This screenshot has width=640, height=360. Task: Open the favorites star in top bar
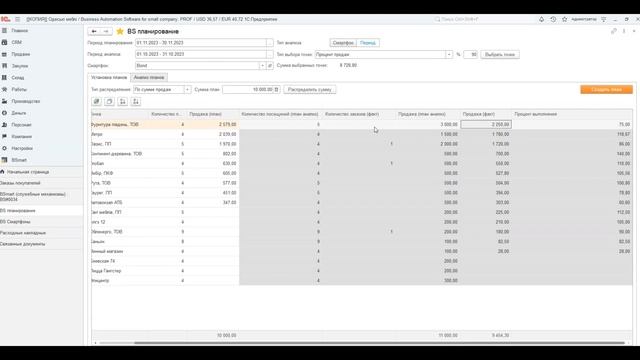[x=564, y=19]
